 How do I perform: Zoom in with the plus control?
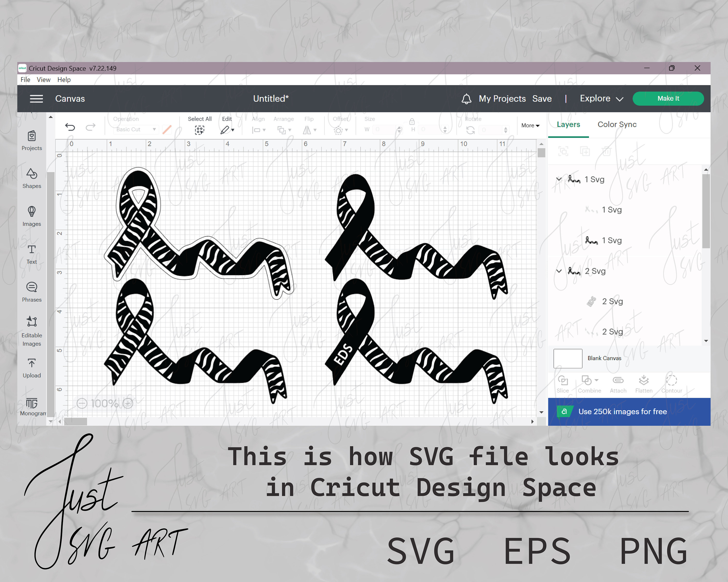coord(128,403)
